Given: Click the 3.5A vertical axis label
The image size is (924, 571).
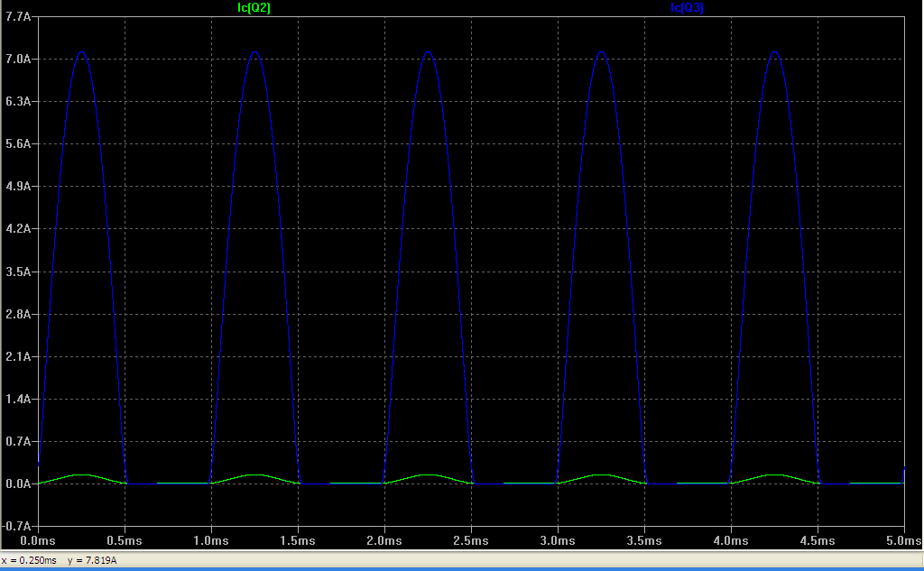Looking at the screenshot, I should click(18, 272).
